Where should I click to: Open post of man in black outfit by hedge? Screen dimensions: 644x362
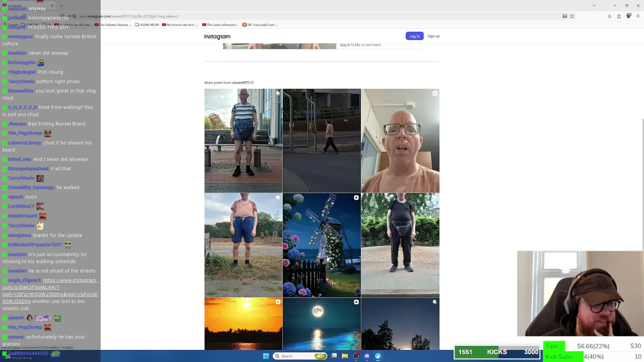click(x=400, y=245)
